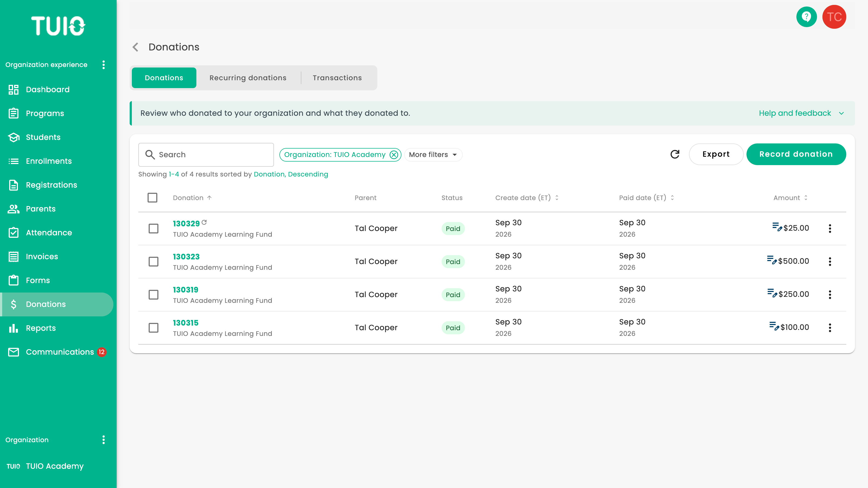This screenshot has width=868, height=488.
Task: Open row actions for donation 130319
Action: [830, 294]
